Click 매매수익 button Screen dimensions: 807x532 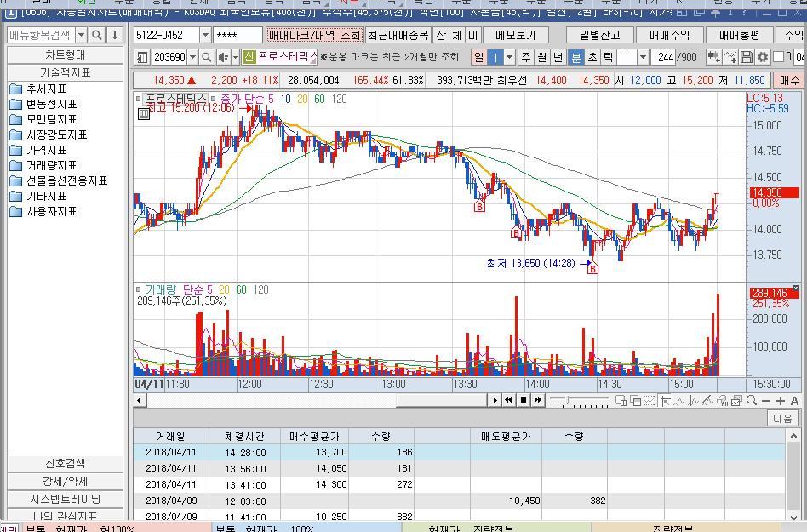[669, 35]
